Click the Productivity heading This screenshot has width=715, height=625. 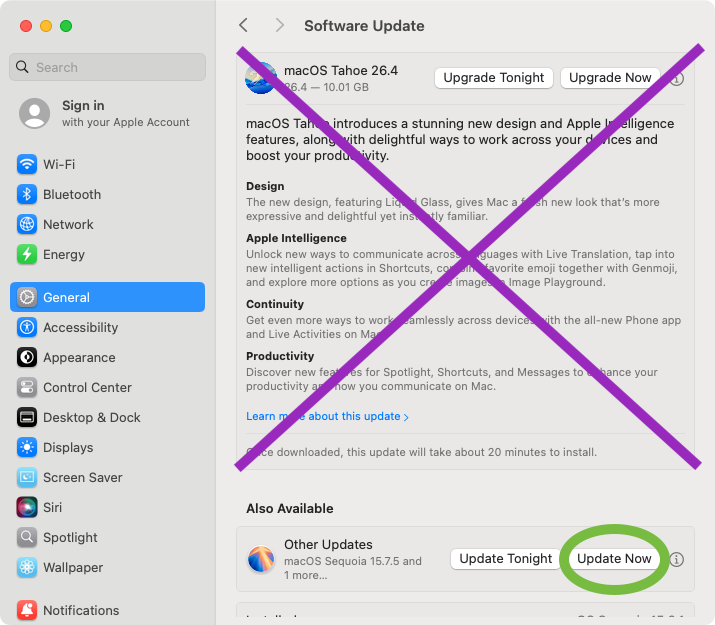[x=280, y=356]
